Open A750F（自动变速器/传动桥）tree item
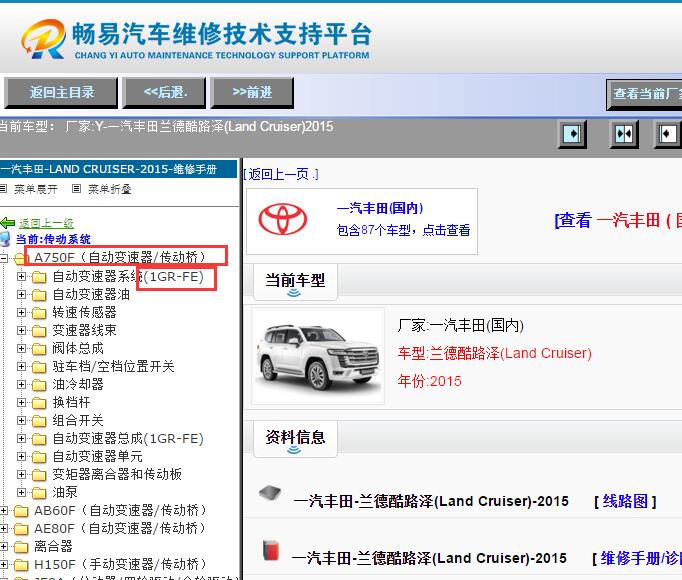This screenshot has width=682, height=580. 120,257
